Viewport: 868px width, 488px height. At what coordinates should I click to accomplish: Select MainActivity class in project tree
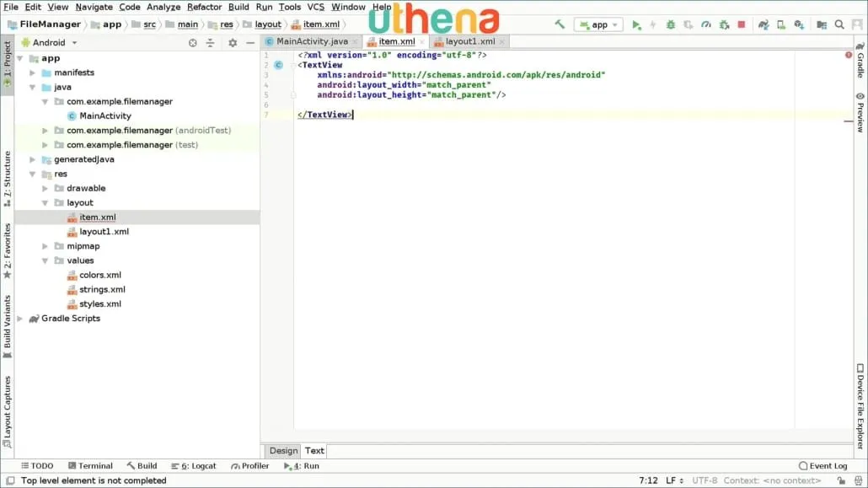click(x=105, y=115)
